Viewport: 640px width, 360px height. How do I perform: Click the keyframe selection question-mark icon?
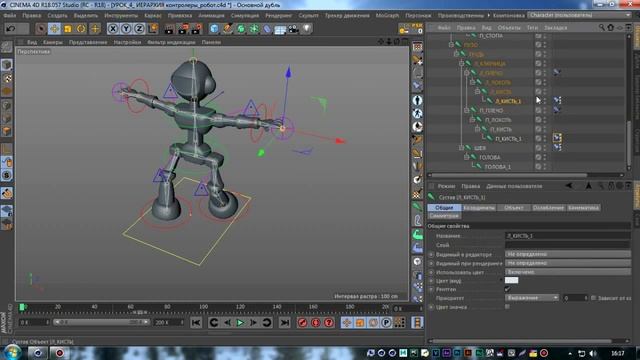329,323
